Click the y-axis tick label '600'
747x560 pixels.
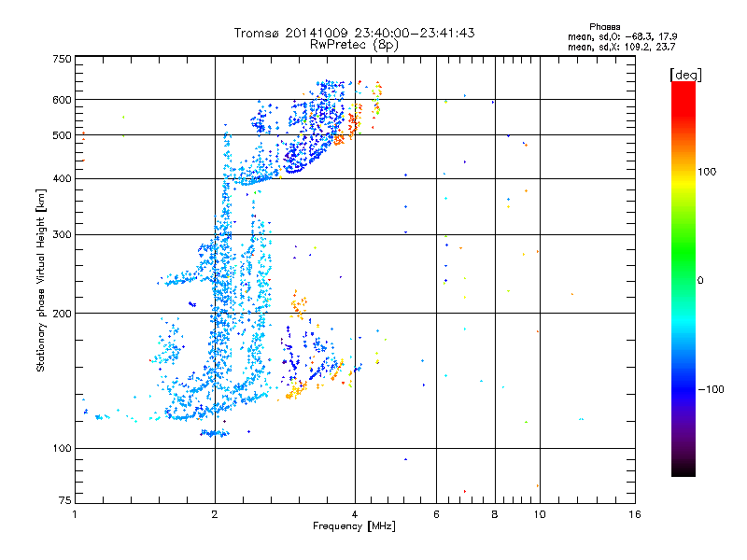pyautogui.click(x=62, y=100)
